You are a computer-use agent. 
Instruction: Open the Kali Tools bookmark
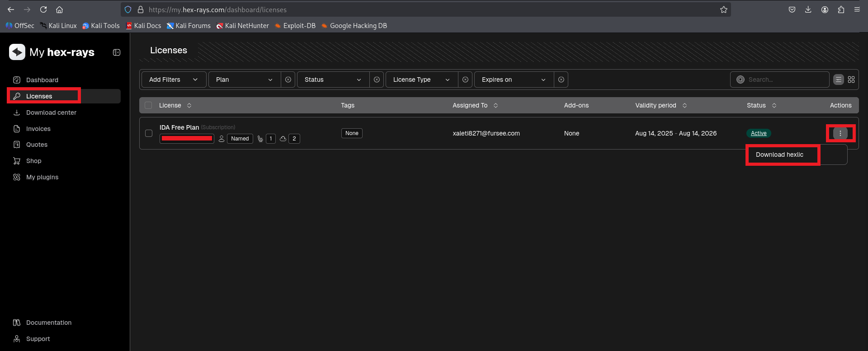(101, 26)
